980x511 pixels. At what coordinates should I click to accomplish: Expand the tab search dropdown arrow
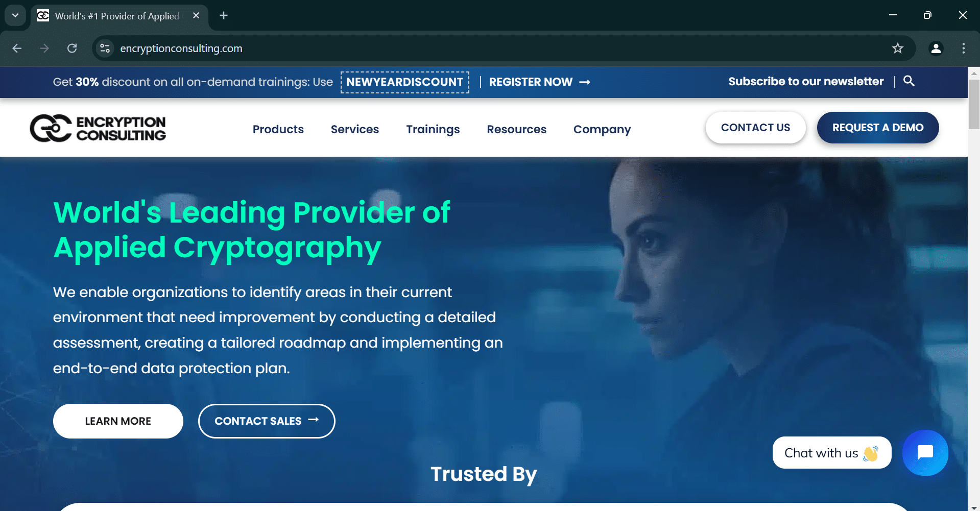click(15, 15)
